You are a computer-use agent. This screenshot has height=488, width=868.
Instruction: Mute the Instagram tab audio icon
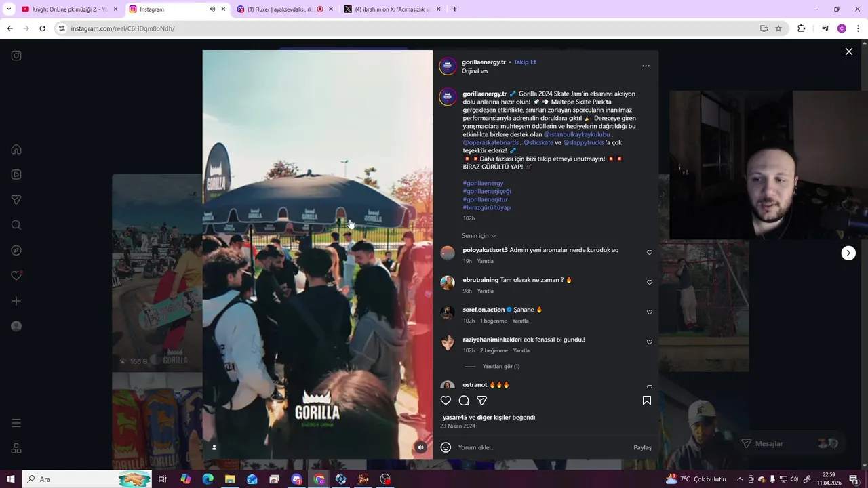212,9
